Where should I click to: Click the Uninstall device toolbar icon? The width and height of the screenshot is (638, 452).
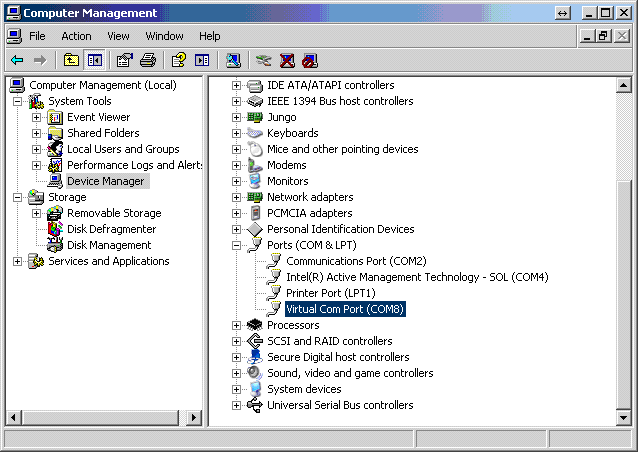[x=287, y=60]
